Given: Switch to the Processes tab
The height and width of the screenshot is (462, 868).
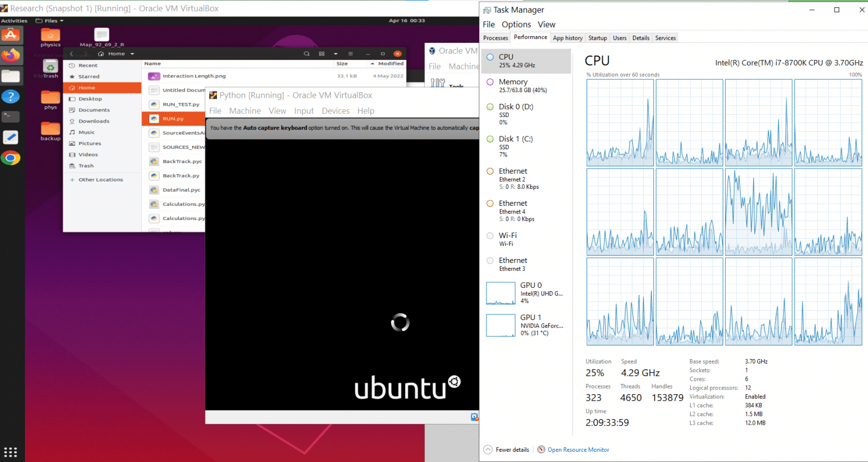Looking at the screenshot, I should pos(496,38).
